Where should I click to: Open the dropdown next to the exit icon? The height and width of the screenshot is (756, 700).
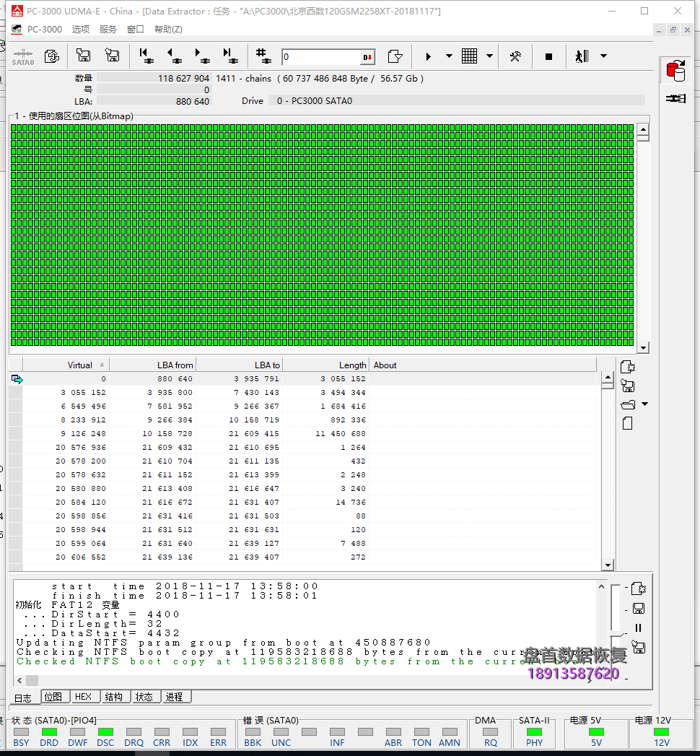point(603,56)
